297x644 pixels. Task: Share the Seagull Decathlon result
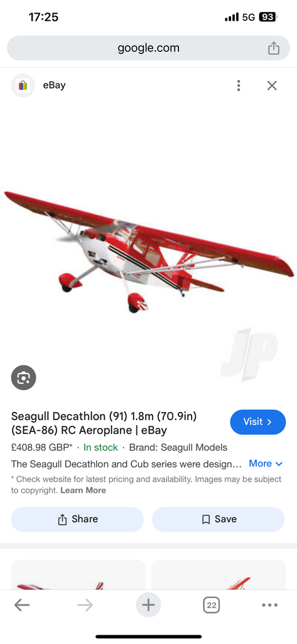pyautogui.click(x=77, y=519)
